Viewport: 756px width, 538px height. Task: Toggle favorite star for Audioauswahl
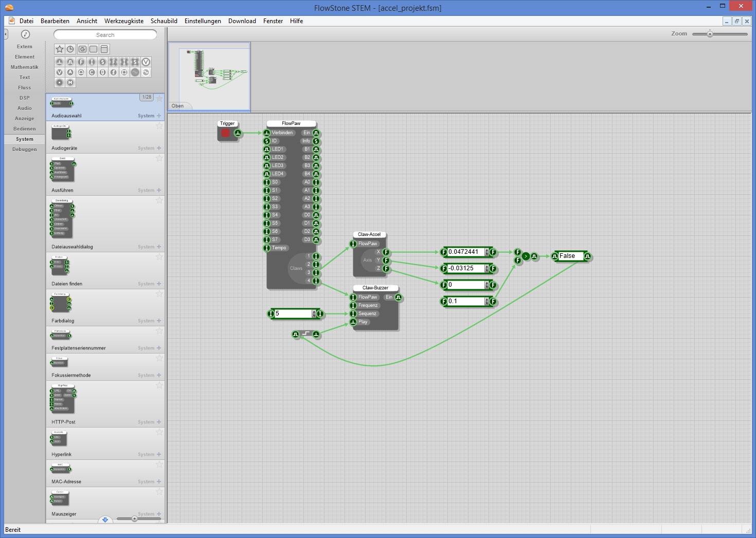tap(159, 98)
